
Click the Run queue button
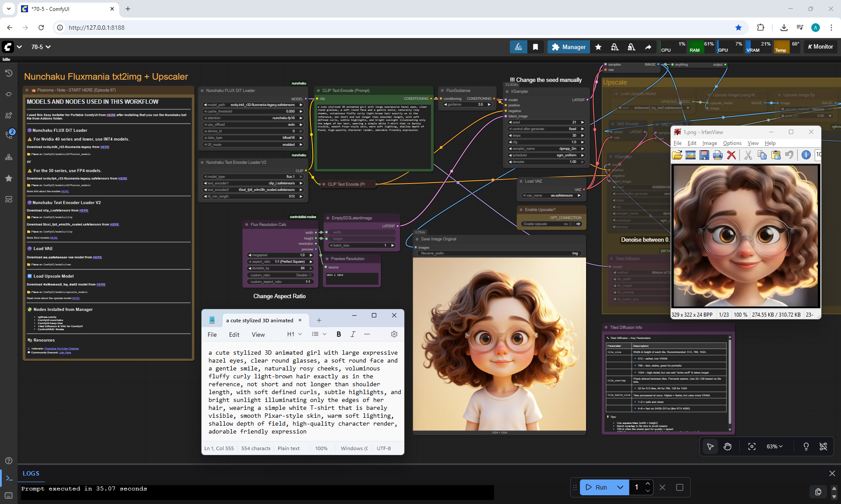[596, 487]
